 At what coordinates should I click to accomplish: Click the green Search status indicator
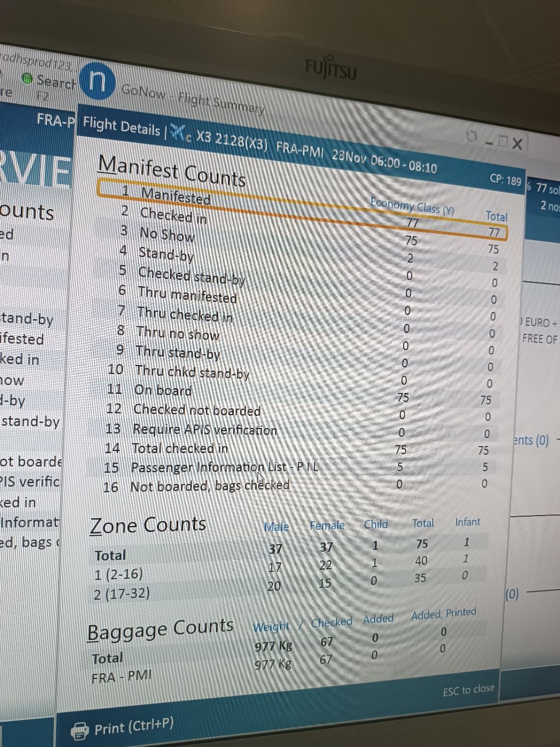pyautogui.click(x=27, y=79)
